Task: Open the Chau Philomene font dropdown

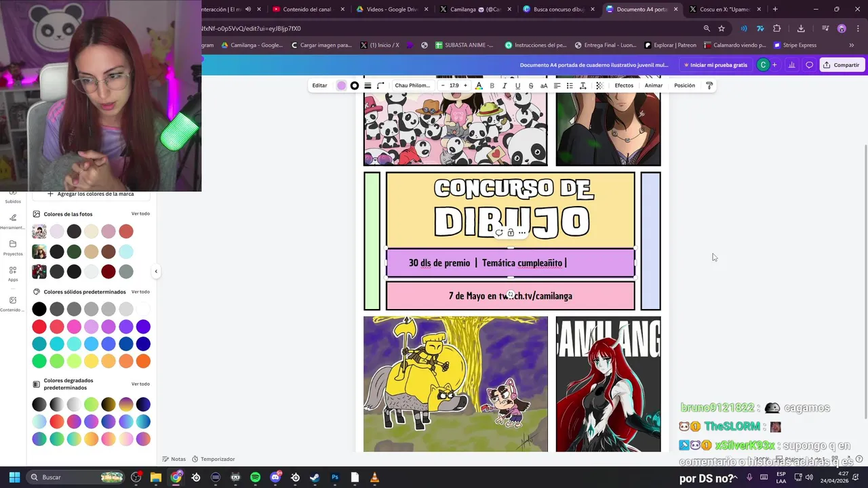Action: (x=412, y=85)
